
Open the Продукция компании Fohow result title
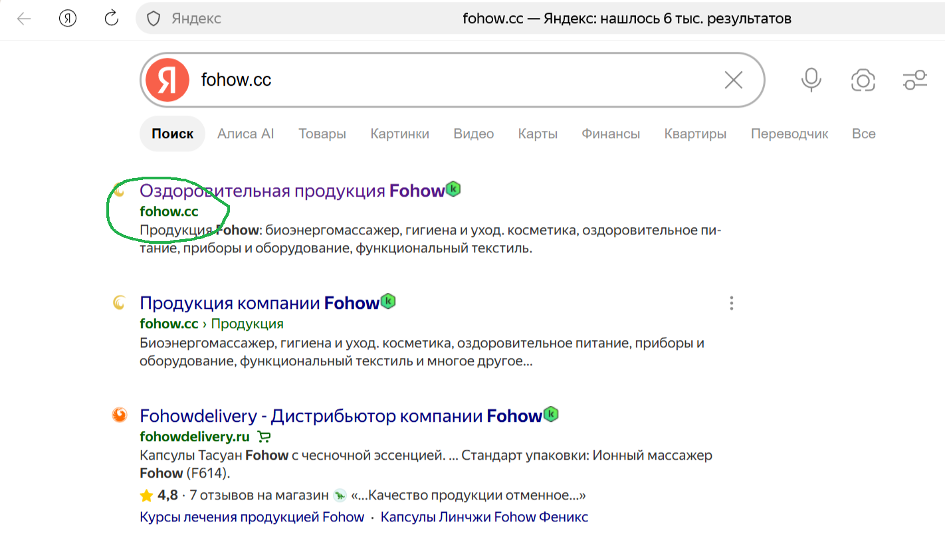[x=259, y=303]
